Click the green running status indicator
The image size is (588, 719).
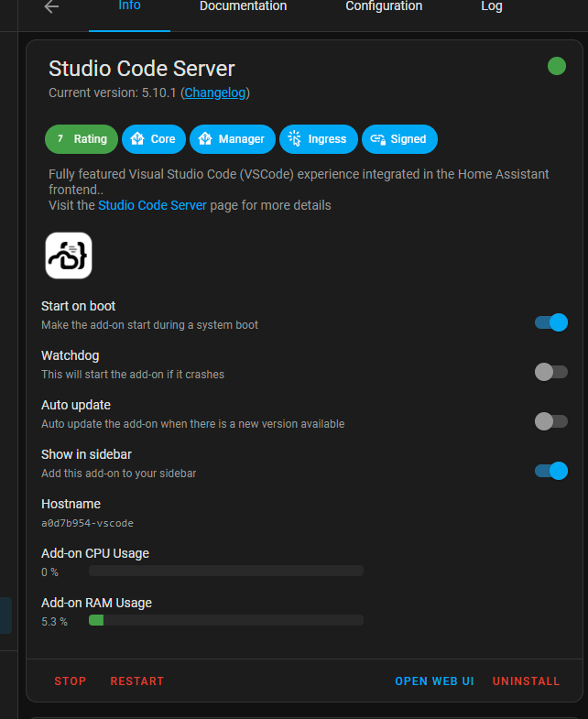pos(556,66)
